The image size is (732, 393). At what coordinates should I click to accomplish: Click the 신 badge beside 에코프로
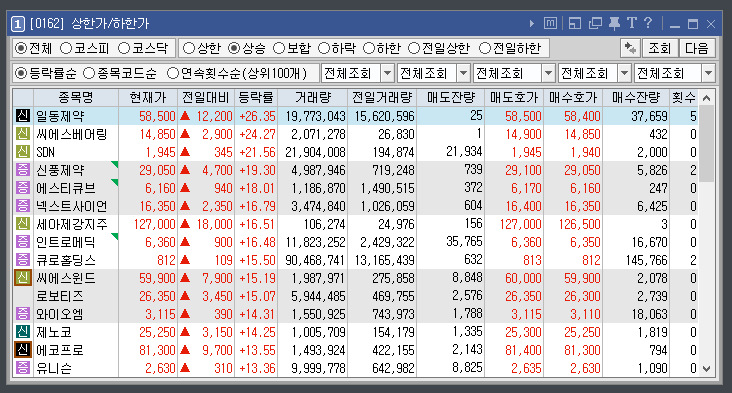pyautogui.click(x=23, y=350)
